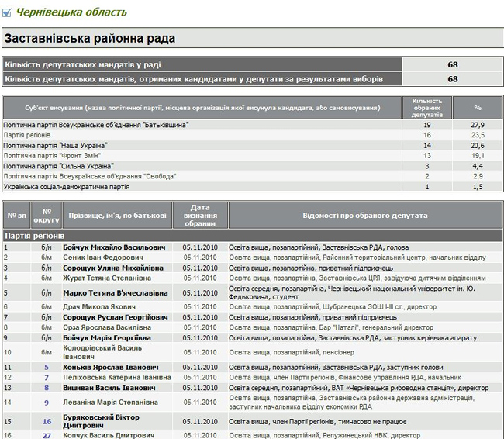The height and width of the screenshot is (439, 504).
Task: Open district 27 link for Копчук Василь
Action: (47, 436)
